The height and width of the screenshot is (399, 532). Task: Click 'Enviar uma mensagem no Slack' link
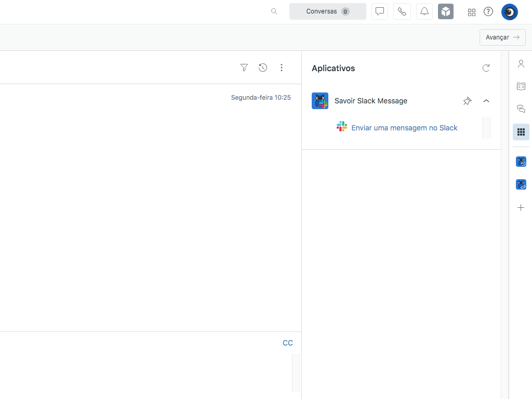pyautogui.click(x=404, y=128)
